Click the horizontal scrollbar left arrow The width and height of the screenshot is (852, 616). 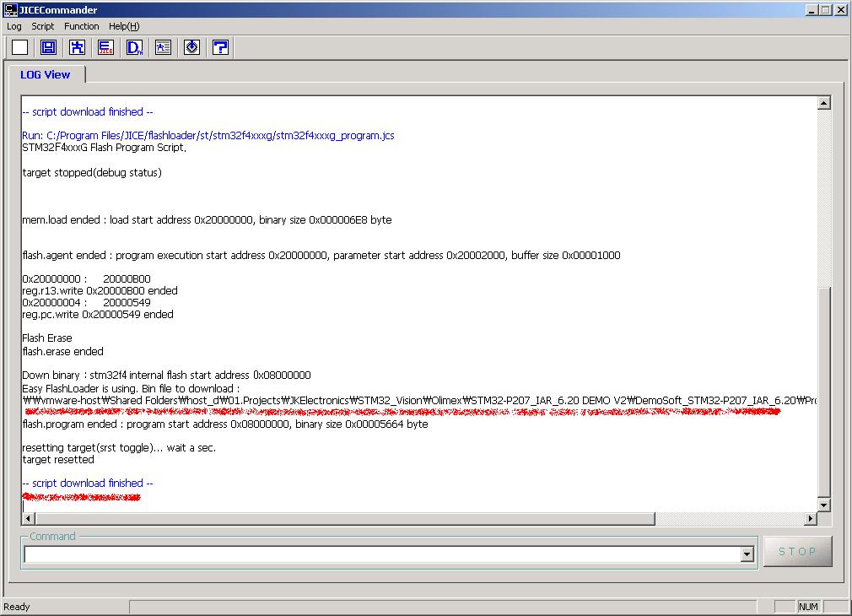coord(29,518)
